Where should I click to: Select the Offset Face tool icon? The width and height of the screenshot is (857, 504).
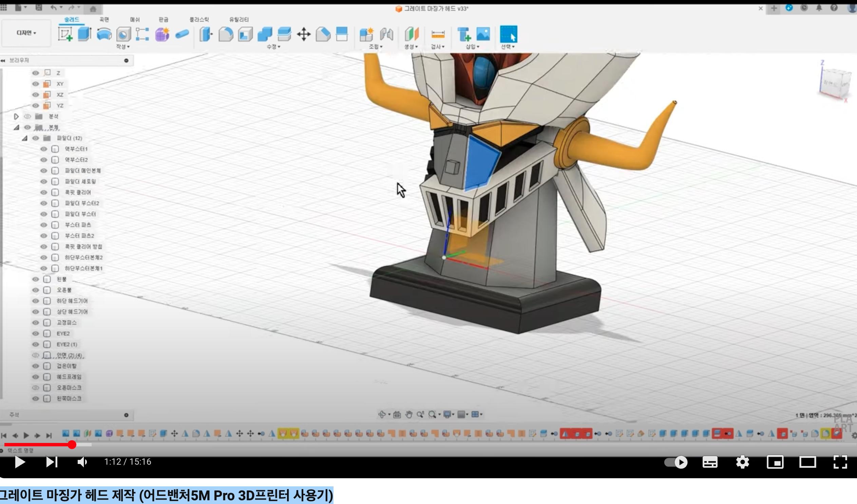[284, 34]
